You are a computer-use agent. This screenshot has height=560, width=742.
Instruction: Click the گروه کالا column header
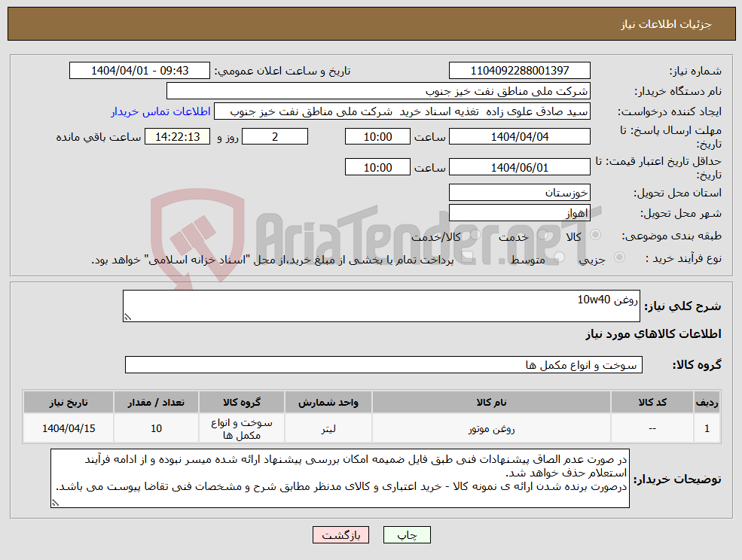point(242,402)
